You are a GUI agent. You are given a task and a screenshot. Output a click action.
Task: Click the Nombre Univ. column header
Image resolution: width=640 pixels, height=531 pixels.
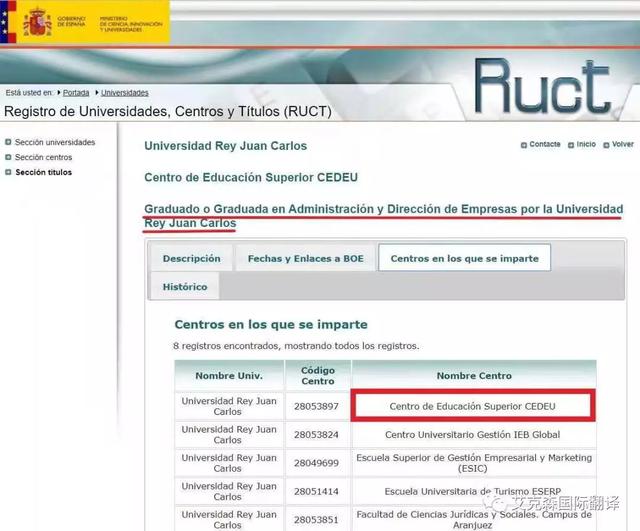229,375
